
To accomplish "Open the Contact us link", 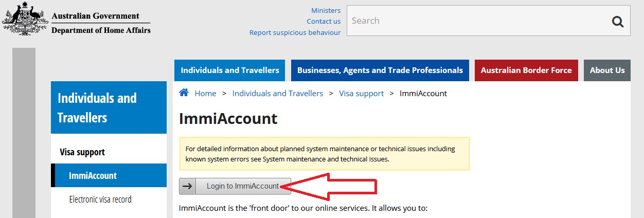I will [324, 21].
